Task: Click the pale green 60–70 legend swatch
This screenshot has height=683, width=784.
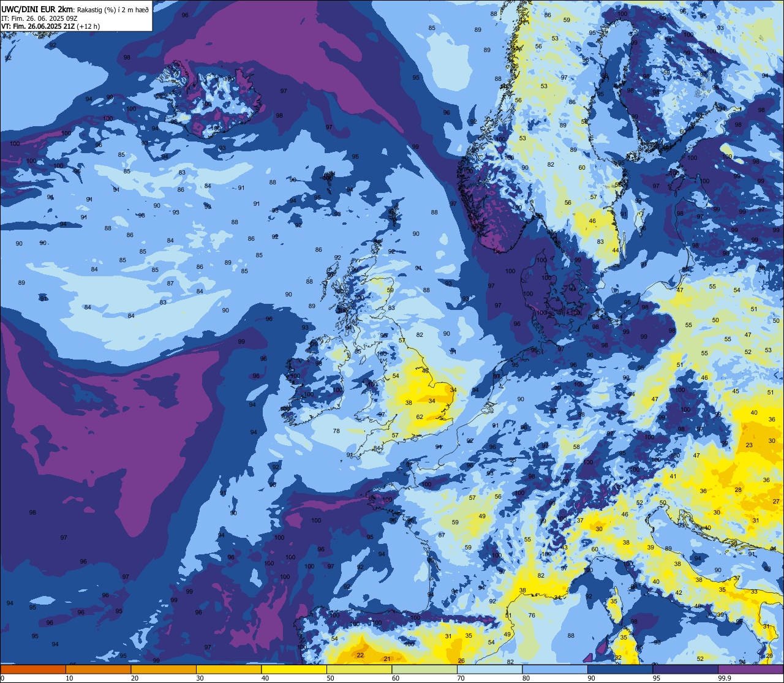Action: (x=424, y=670)
